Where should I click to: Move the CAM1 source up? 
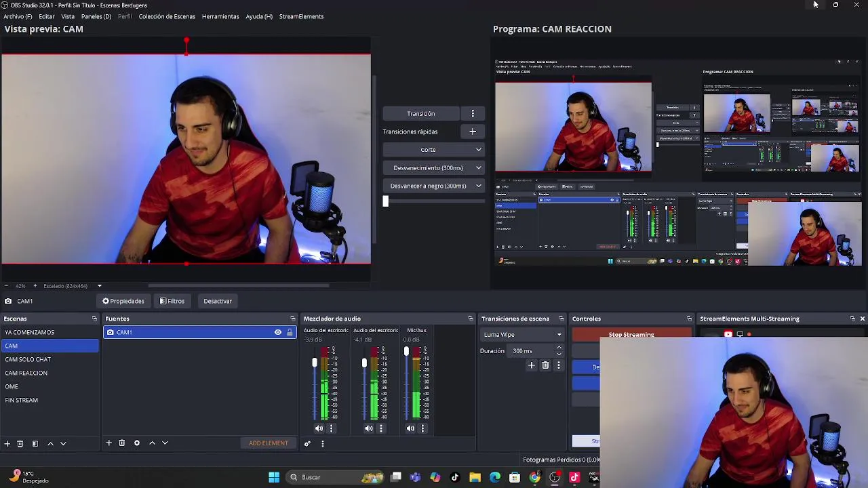pyautogui.click(x=152, y=443)
